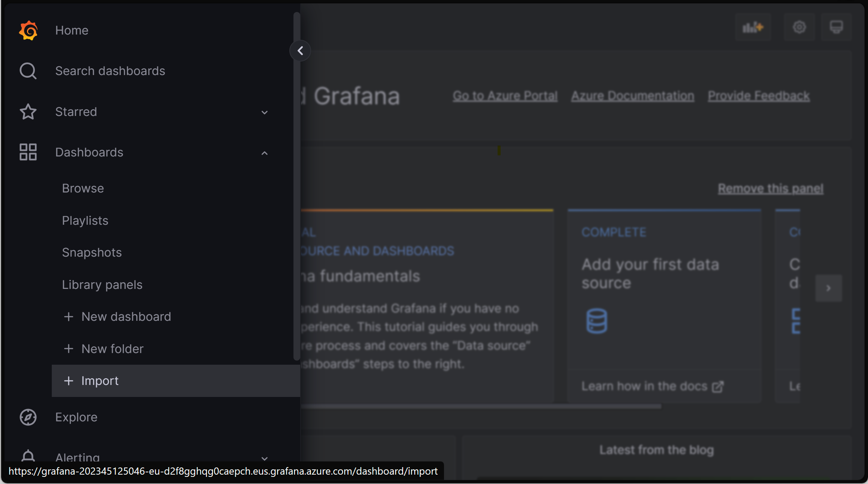Open the Browse dashboards menu item
Image resolution: width=868 pixels, height=484 pixels.
point(83,188)
